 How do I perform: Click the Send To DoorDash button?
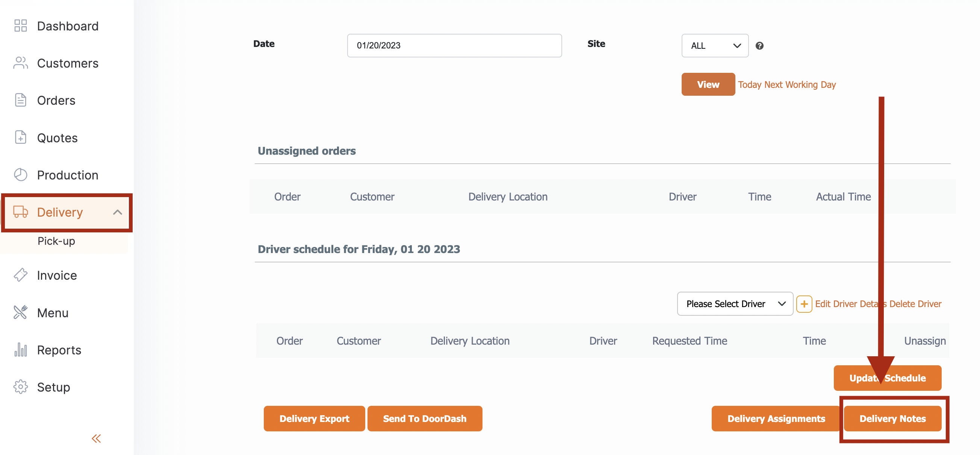tap(425, 419)
